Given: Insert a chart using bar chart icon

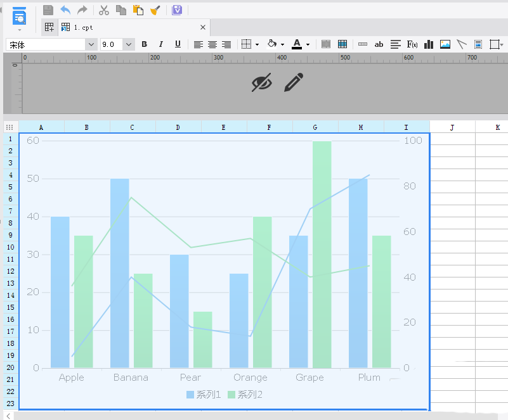Looking at the screenshot, I should pos(429,44).
